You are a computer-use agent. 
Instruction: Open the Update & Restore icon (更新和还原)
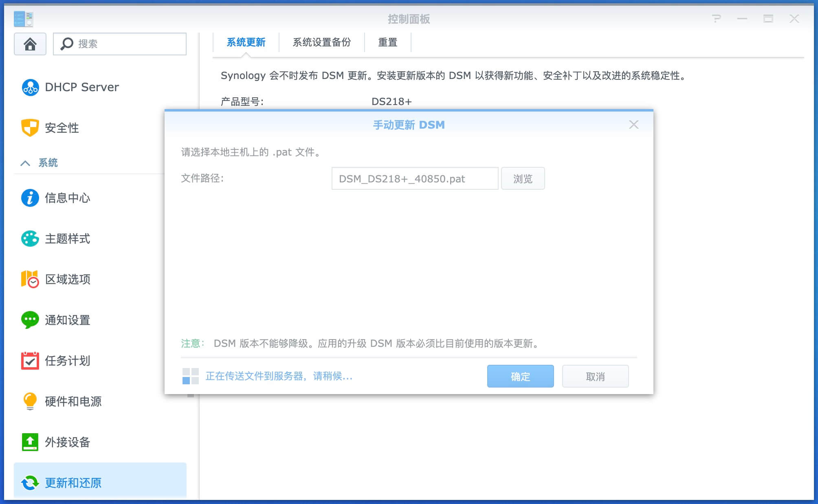[30, 483]
